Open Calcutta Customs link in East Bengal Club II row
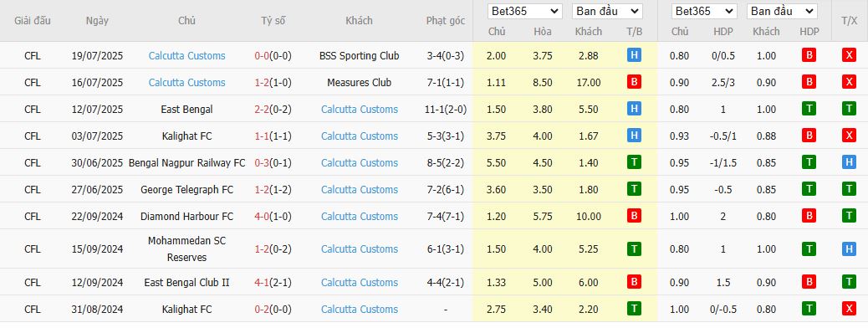Screen dimensions: 868x328 pyautogui.click(x=360, y=283)
